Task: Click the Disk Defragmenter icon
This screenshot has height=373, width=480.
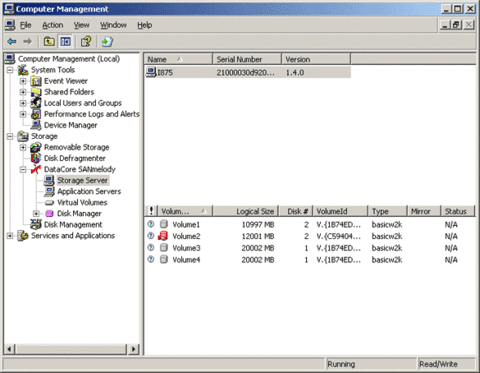Action: [36, 158]
